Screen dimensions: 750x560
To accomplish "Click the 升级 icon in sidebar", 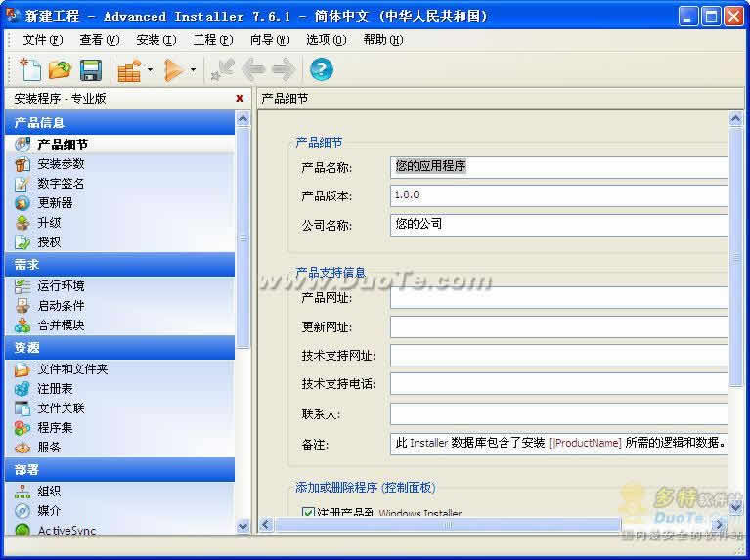I will click(x=22, y=223).
